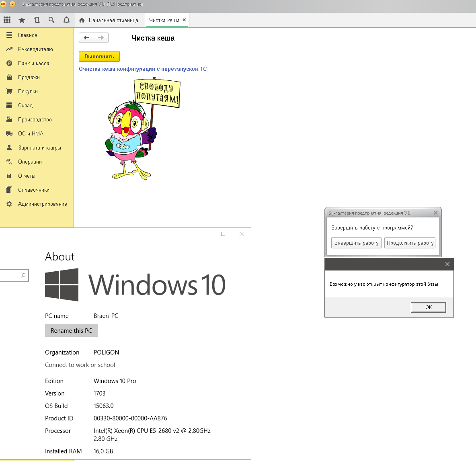Click the Администрирование gear icon

(9, 204)
